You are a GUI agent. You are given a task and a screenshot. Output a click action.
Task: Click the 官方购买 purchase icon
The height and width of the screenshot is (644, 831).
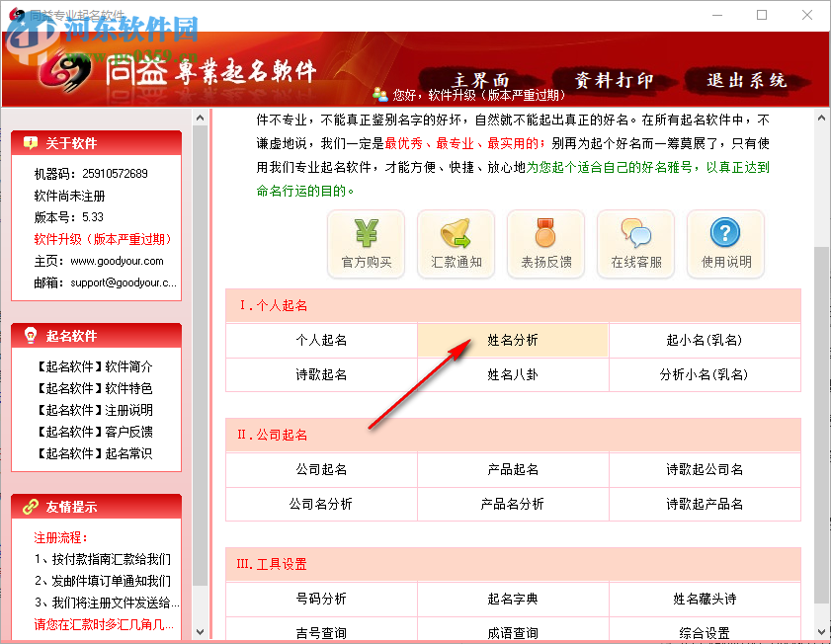pos(366,243)
